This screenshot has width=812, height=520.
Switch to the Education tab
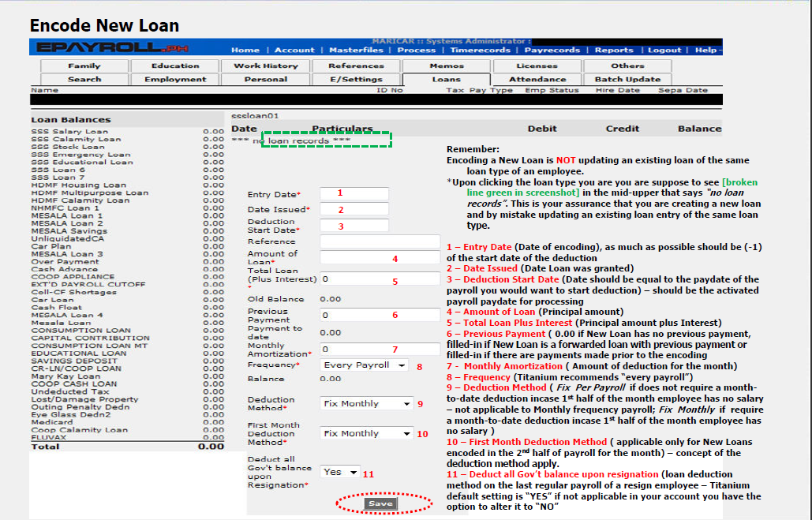(175, 65)
